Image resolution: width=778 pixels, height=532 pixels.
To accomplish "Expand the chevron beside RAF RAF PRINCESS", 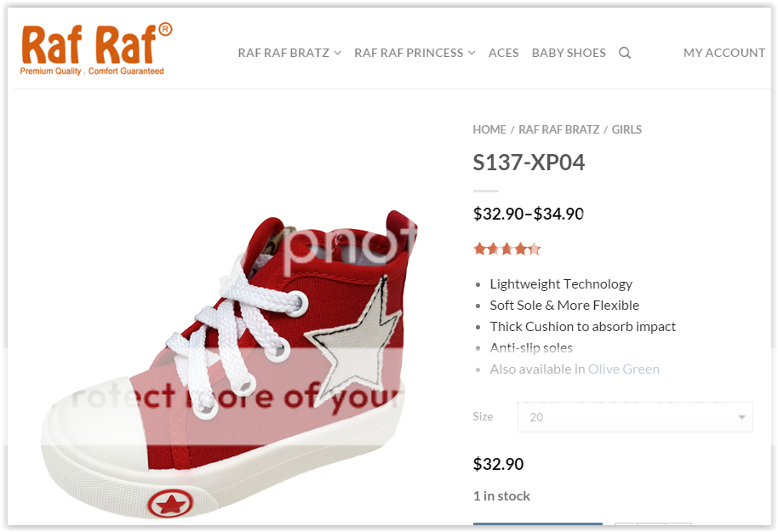I will point(472,53).
